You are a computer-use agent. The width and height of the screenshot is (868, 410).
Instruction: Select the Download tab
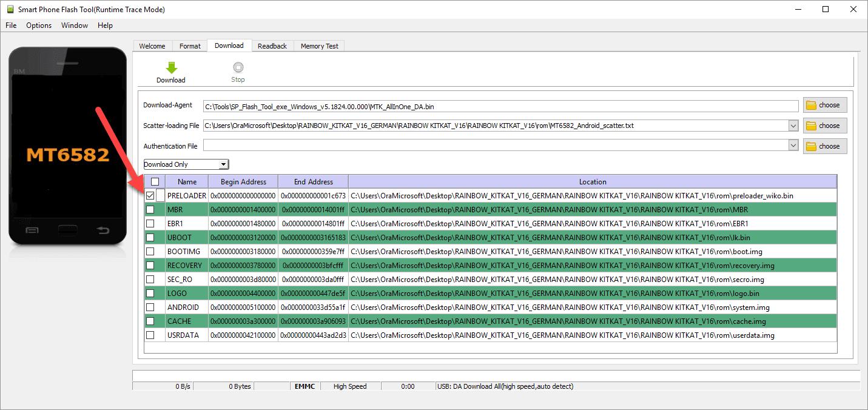click(229, 45)
